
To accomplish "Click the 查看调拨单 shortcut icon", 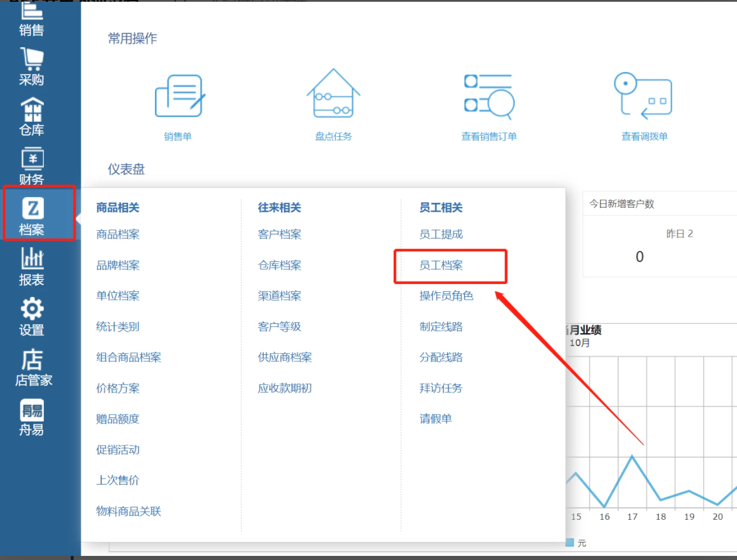I will pyautogui.click(x=643, y=96).
